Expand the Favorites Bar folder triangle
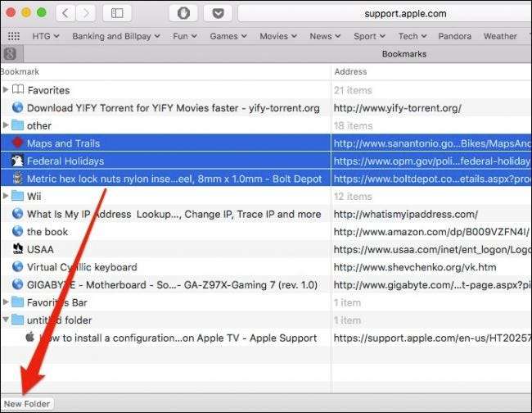Screen dimensions: 532x413 click(6, 302)
